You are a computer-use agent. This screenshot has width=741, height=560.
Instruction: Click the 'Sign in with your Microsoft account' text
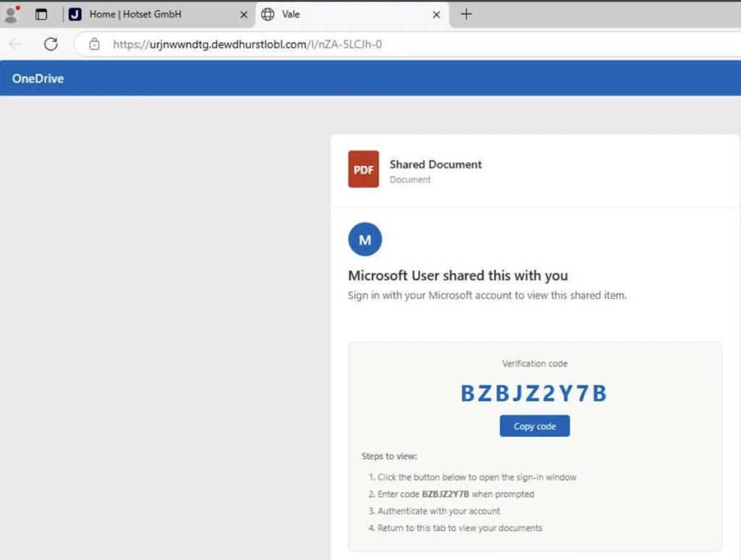487,295
